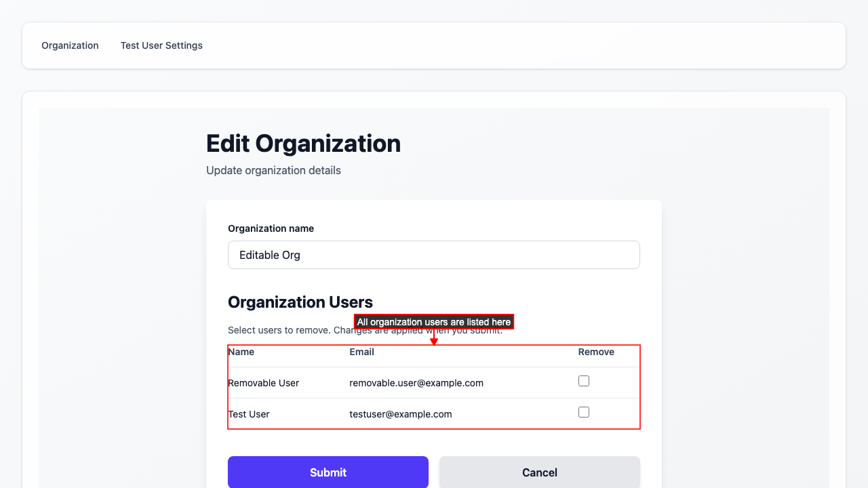Open the Organization nav link
The image size is (868, 488).
pyautogui.click(x=70, y=45)
